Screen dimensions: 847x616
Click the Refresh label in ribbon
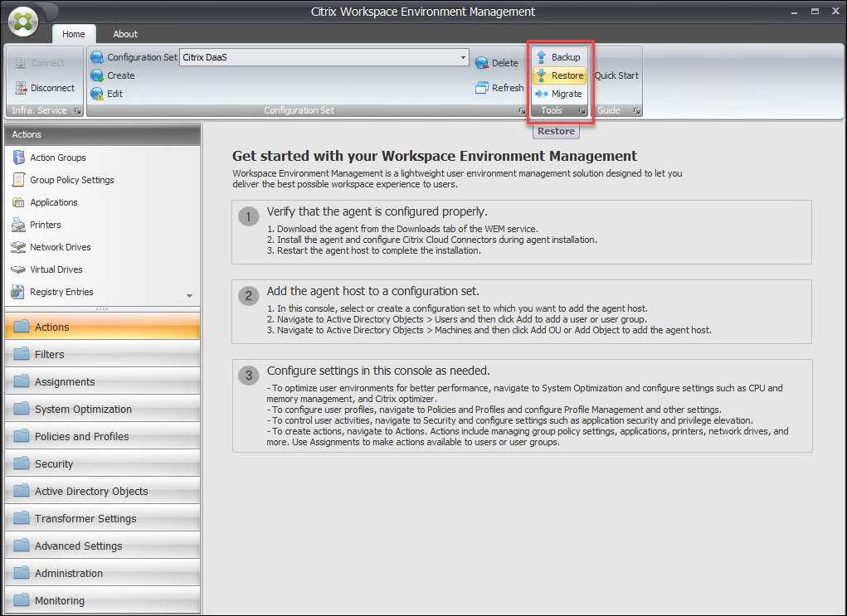point(507,87)
